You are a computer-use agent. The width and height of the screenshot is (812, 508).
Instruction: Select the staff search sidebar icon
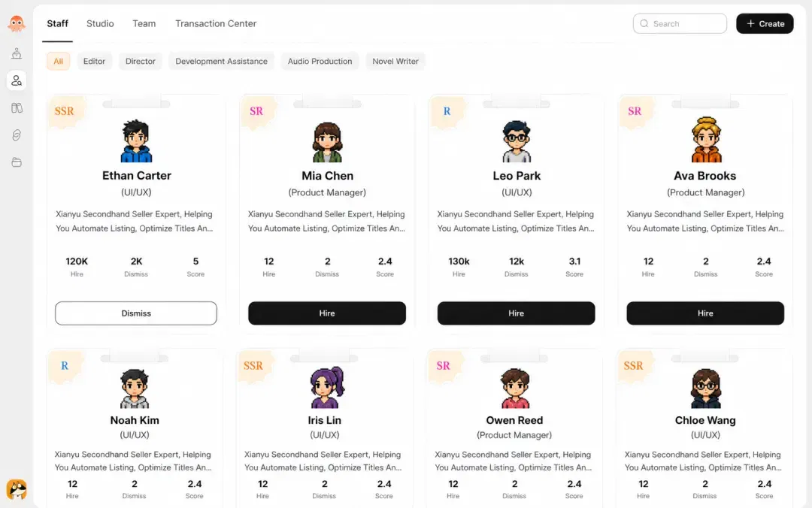coord(17,80)
